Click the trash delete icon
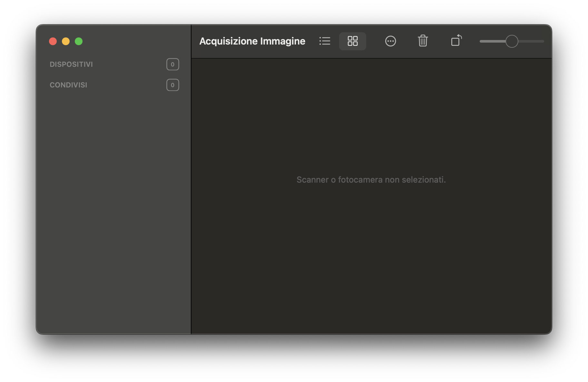588x382 pixels. tap(423, 41)
